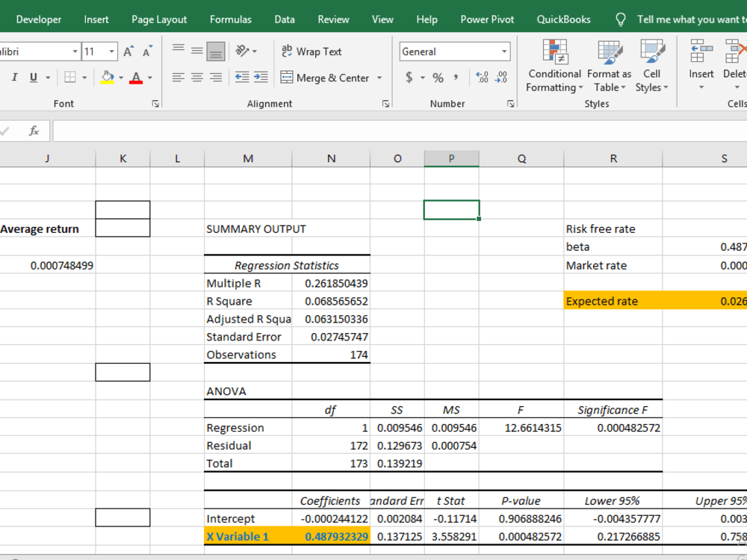Click into the formula bar

tap(399, 131)
